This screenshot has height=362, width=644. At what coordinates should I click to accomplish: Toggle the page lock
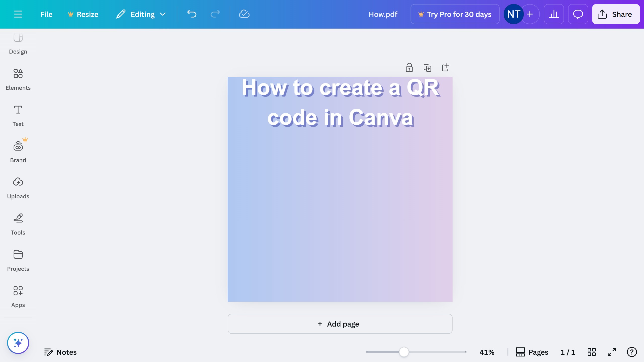pos(409,67)
